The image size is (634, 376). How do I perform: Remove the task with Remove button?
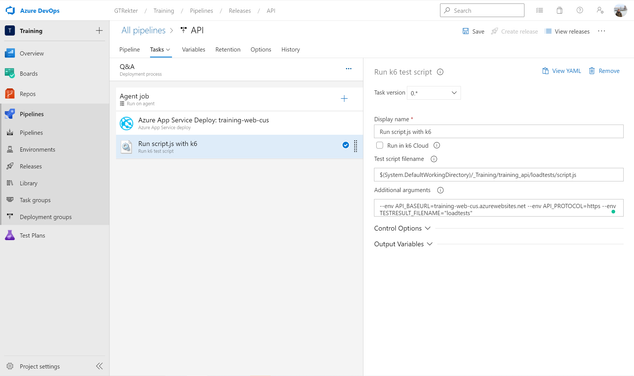coord(604,71)
